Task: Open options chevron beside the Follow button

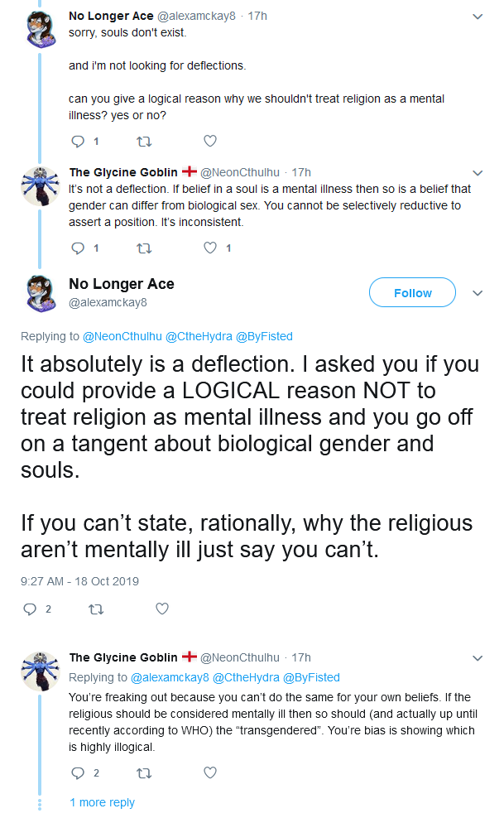Action: tap(478, 293)
